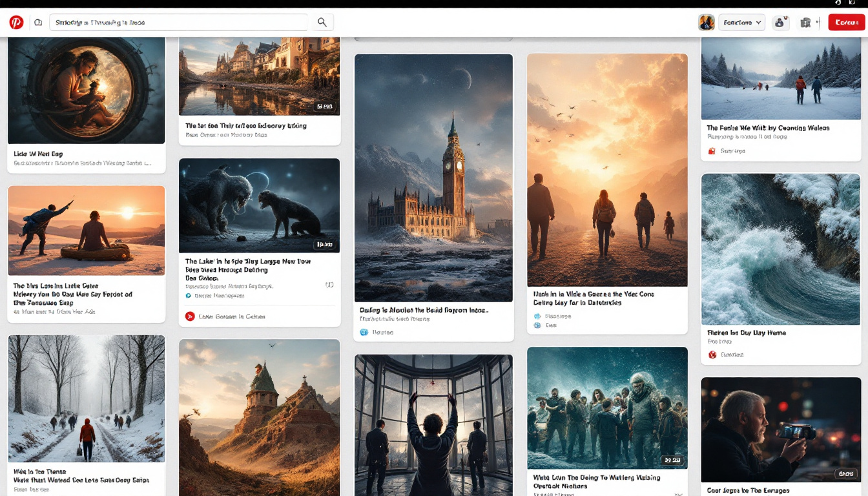
Task: Click the red Pinterest logo
Action: [x=16, y=23]
